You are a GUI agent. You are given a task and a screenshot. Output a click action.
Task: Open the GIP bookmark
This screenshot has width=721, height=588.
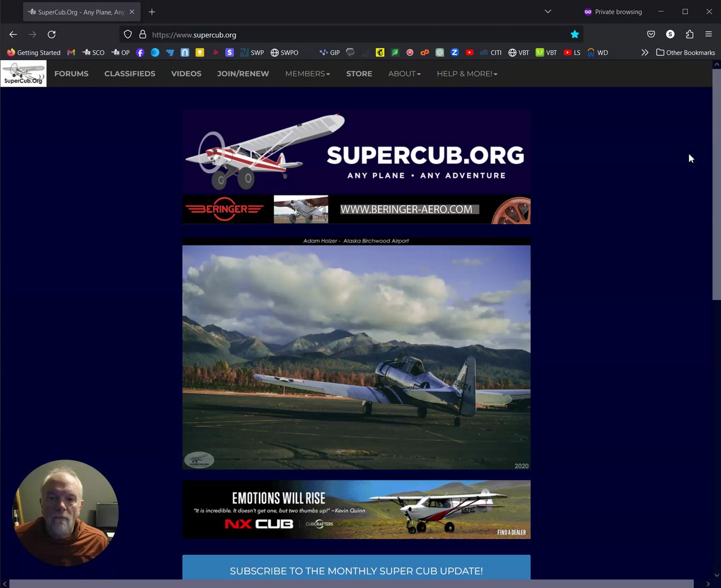330,52
